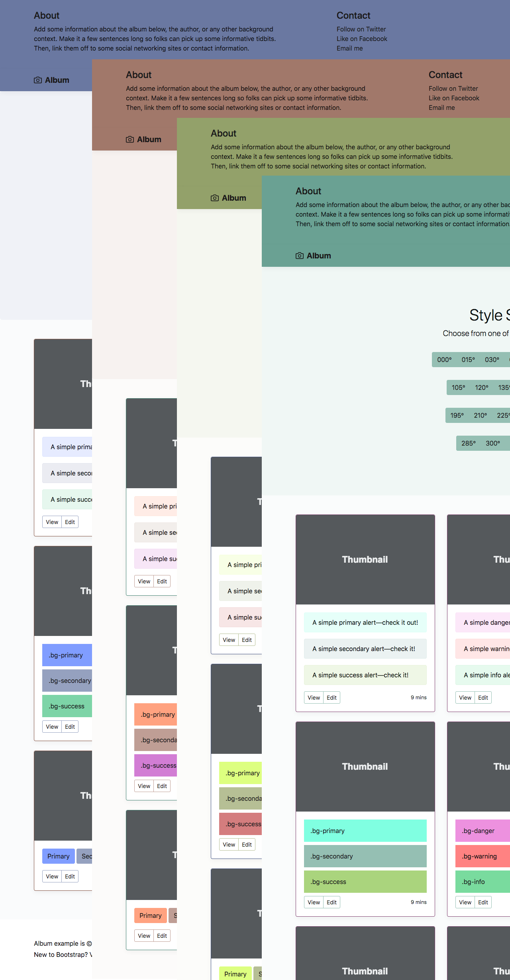Click the lime .bg-primary swatch on olive page
The image size is (510, 980).
coord(240,773)
